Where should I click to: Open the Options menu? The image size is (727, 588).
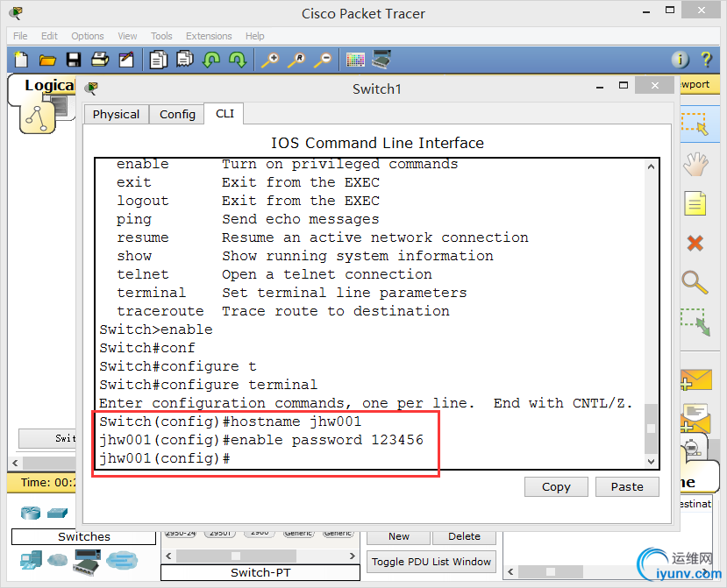pos(88,36)
